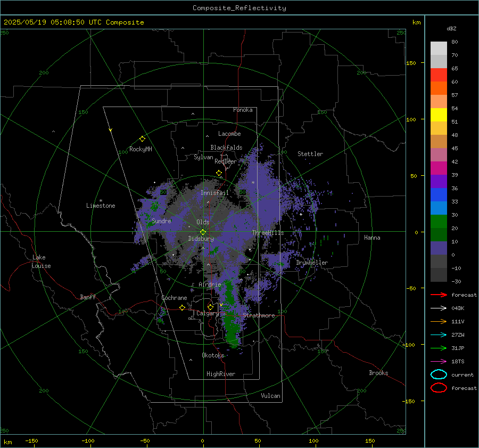Select the Limestone label
The image size is (479, 448).
[x=101, y=206]
